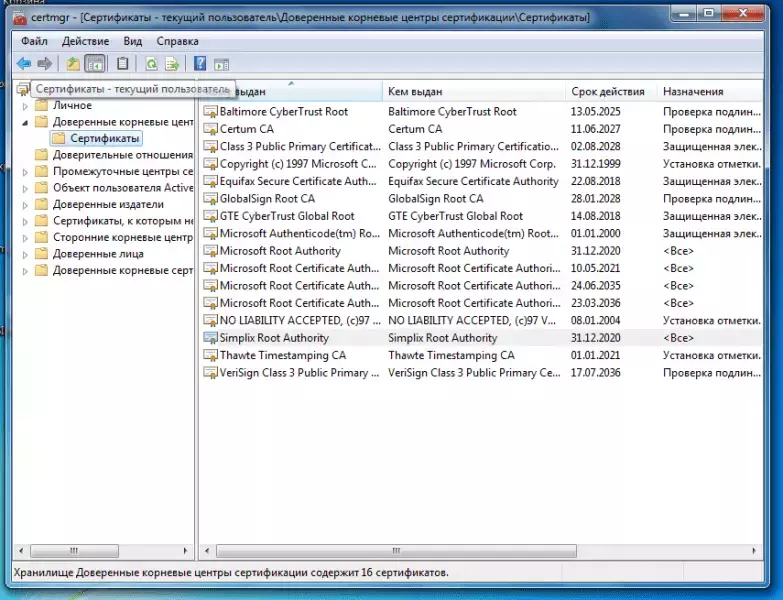Select VeriSign Class 3 Public Primary row

pos(481,373)
